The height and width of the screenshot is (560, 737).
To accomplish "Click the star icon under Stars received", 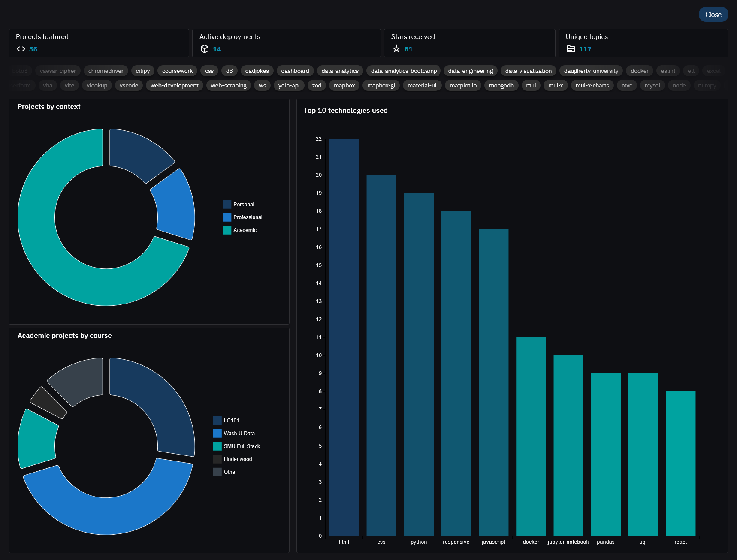I will tap(396, 49).
